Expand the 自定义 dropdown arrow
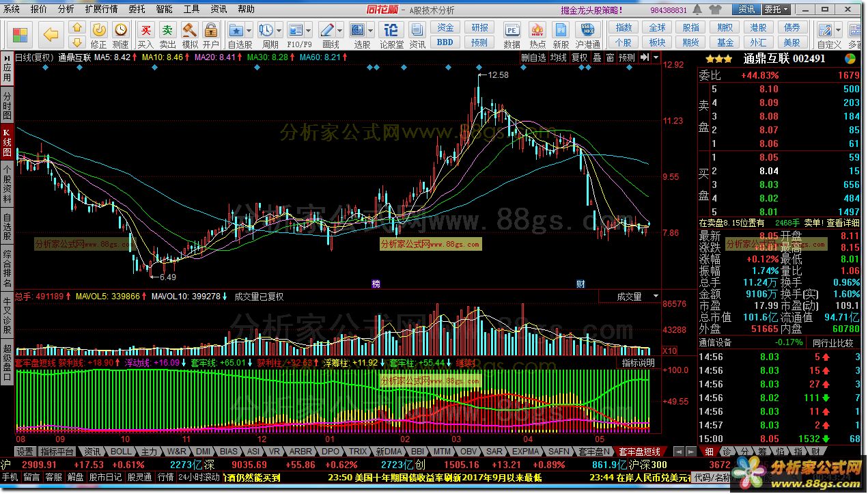 coord(839,30)
